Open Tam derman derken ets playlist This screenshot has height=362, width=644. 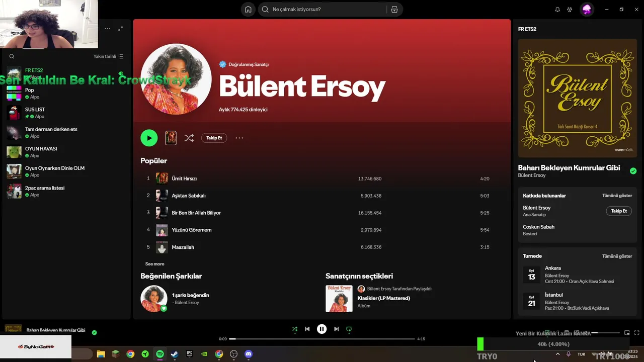[x=65, y=133]
